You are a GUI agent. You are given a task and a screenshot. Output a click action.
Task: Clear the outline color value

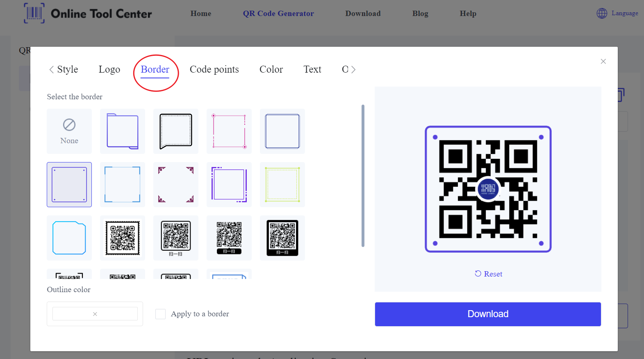tap(95, 314)
